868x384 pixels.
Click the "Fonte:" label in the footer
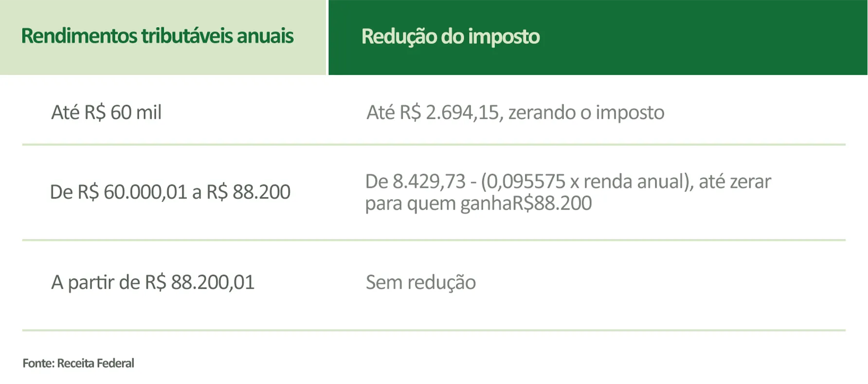click(38, 363)
